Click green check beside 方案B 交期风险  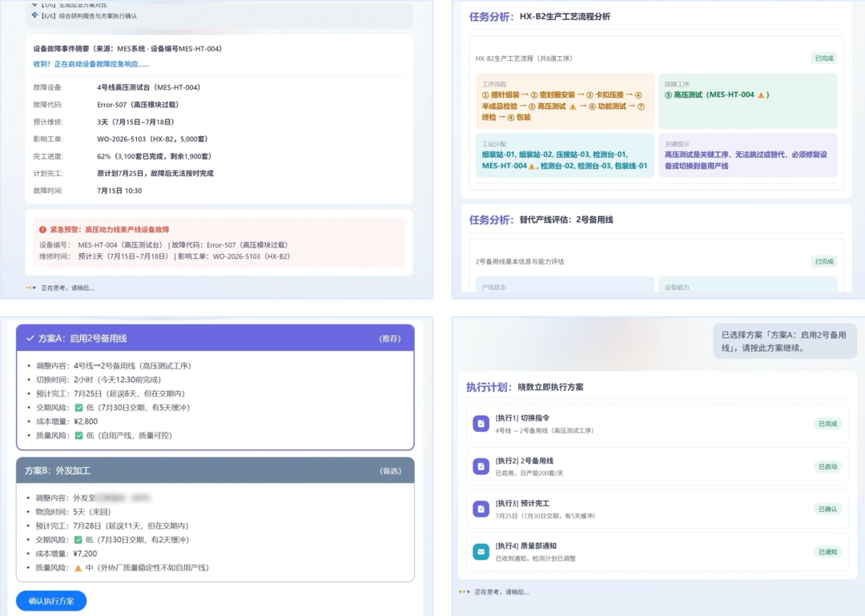[78, 539]
